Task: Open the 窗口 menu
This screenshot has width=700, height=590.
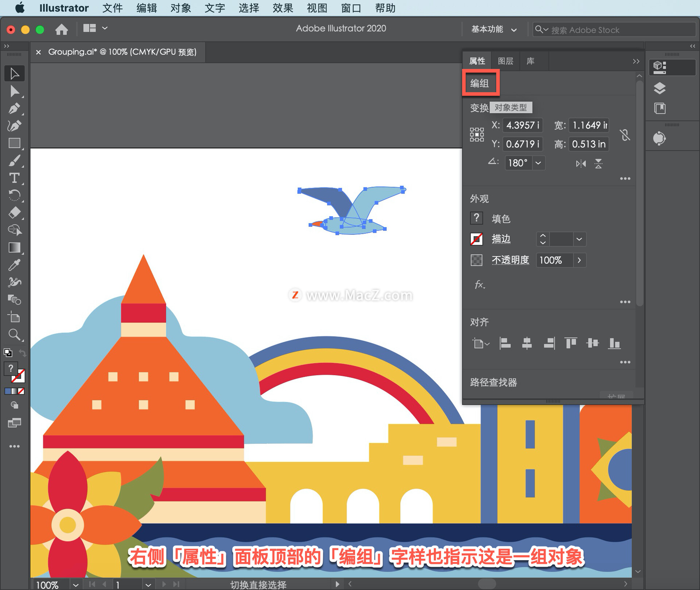Action: (x=351, y=8)
